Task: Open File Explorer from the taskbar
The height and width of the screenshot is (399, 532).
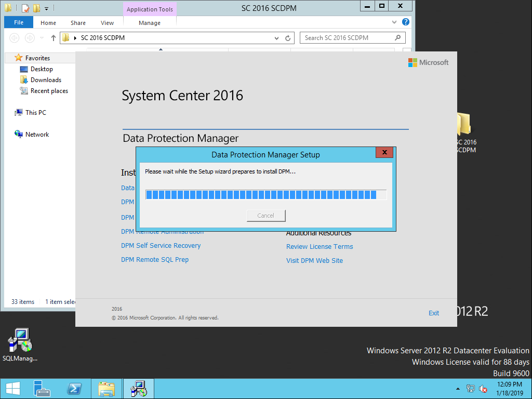Action: click(107, 388)
